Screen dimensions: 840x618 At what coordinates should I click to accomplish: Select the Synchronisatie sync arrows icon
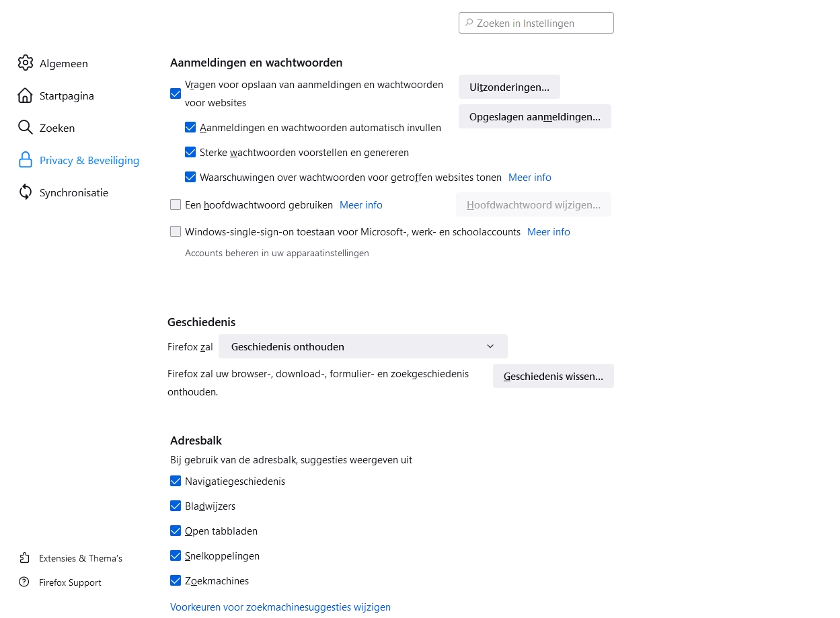[x=25, y=192]
